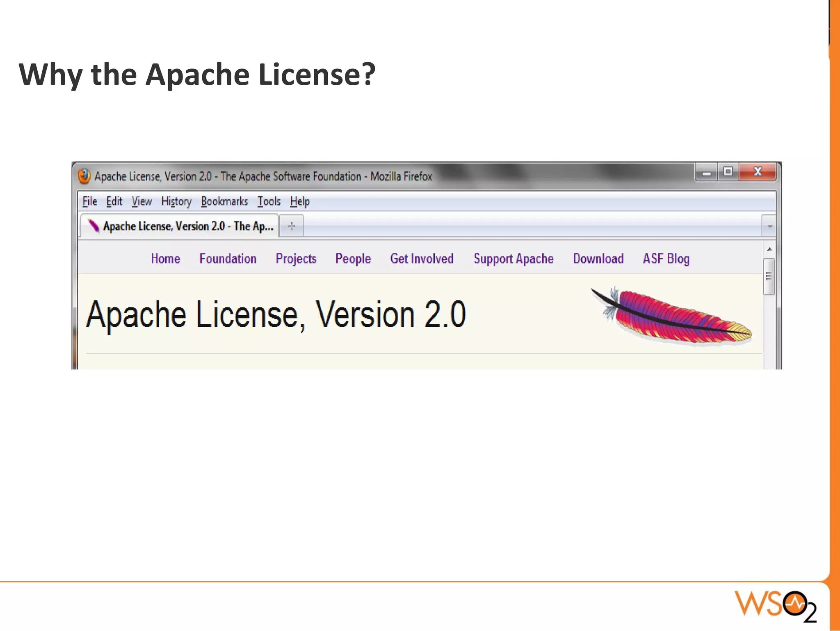
Task: Click the Mozilla Firefox window title text
Action: pyautogui.click(x=263, y=176)
